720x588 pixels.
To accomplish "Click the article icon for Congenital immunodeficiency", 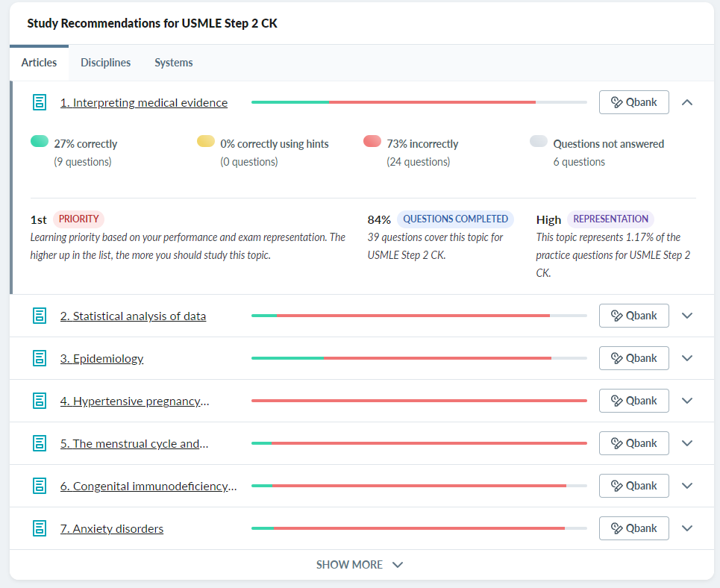I will (x=40, y=486).
